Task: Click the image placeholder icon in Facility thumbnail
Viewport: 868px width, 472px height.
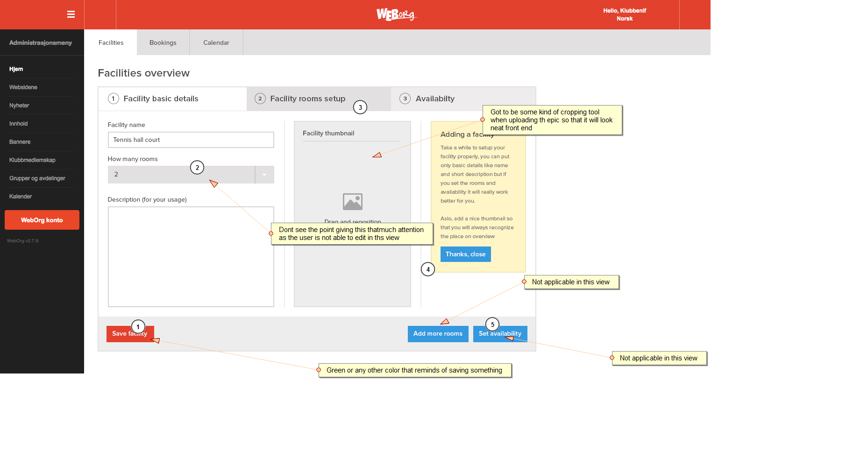Action: (x=353, y=202)
